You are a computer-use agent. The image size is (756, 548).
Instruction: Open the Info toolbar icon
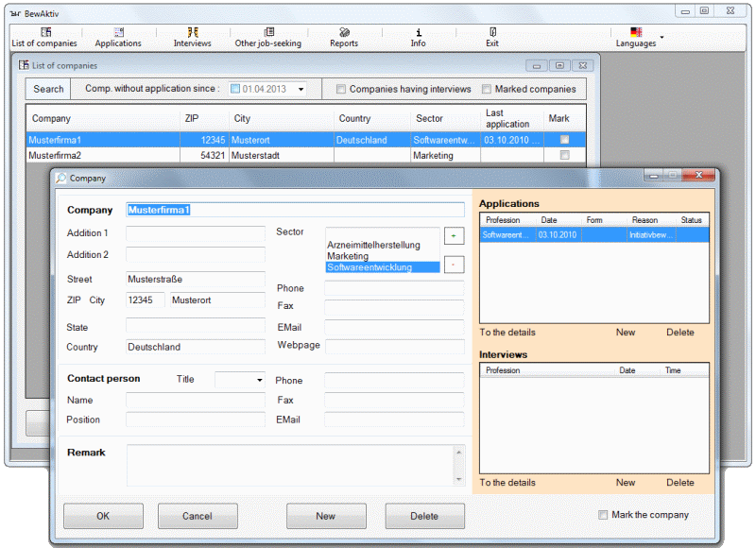coord(419,32)
